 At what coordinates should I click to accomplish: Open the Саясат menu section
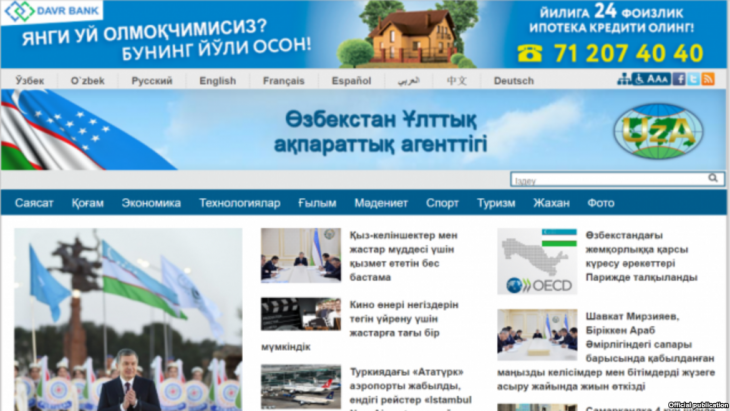tap(34, 203)
